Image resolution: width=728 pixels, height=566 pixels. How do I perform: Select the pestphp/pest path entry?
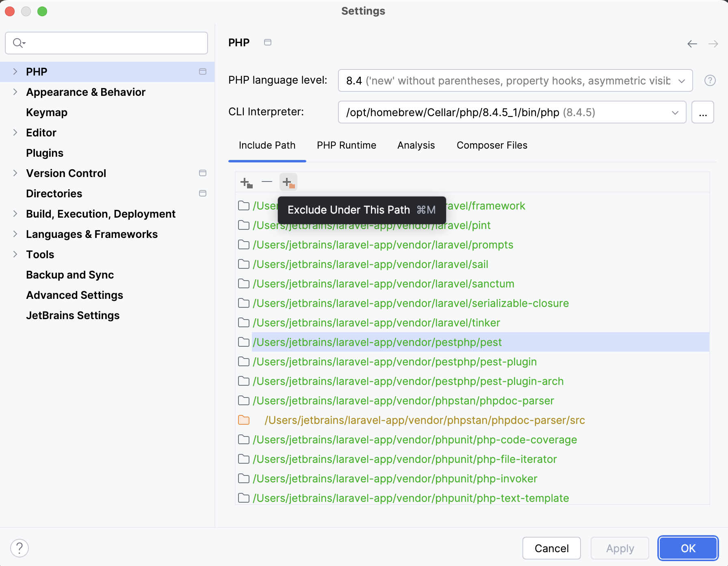pos(377,342)
